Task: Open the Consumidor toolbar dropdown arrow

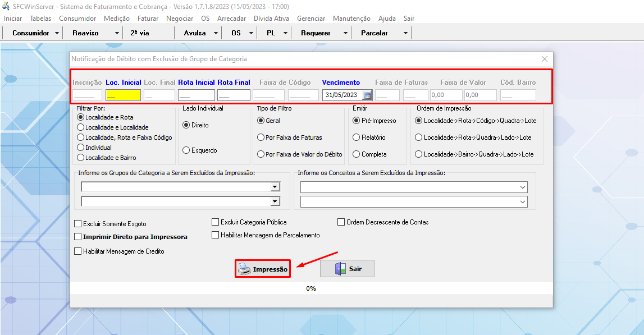Action: point(57,33)
